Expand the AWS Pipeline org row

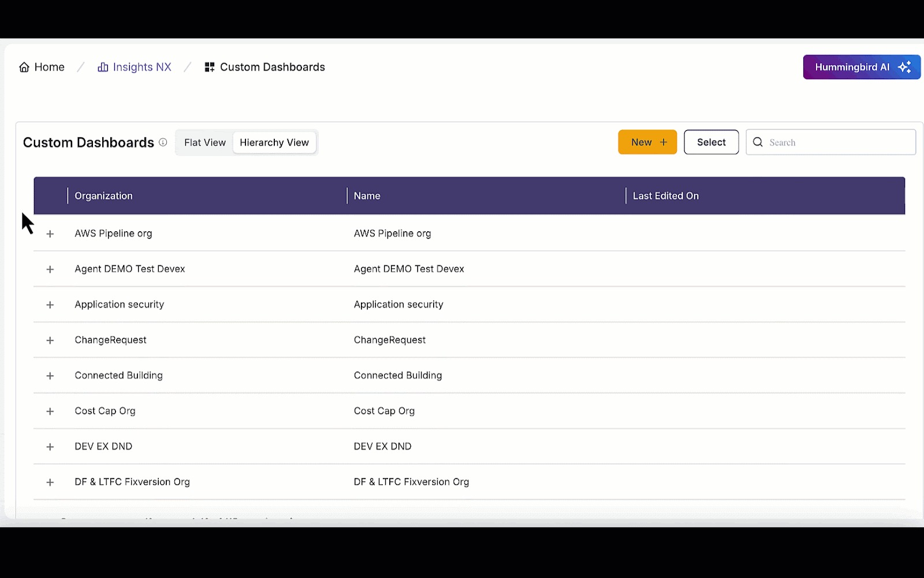pyautogui.click(x=50, y=234)
